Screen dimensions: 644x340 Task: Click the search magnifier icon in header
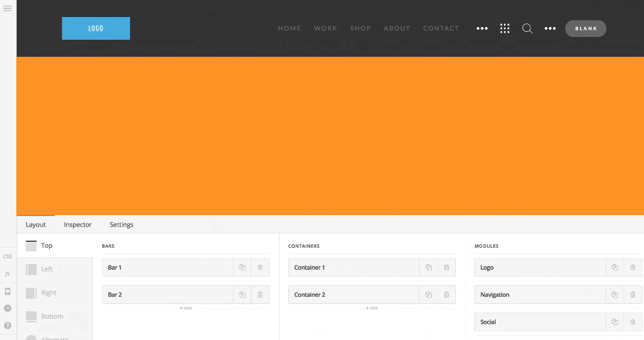click(528, 28)
